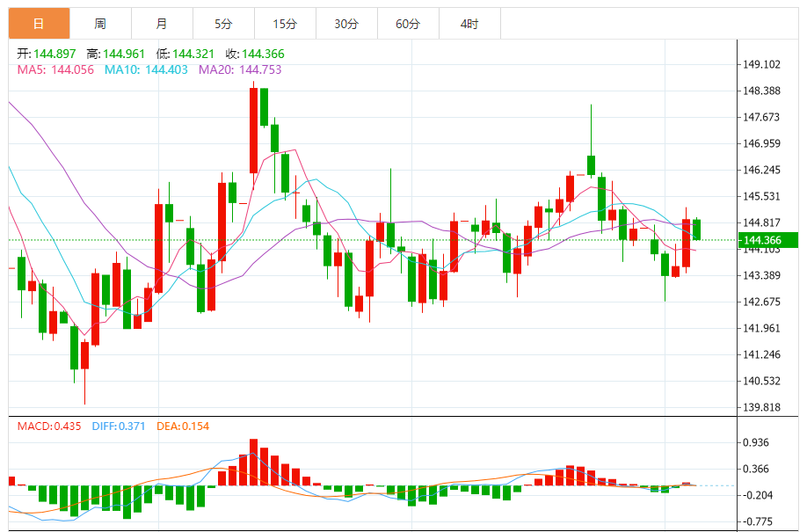The height and width of the screenshot is (532, 807).
Task: Click the 141.961 price axis label
Action: [x=761, y=328]
